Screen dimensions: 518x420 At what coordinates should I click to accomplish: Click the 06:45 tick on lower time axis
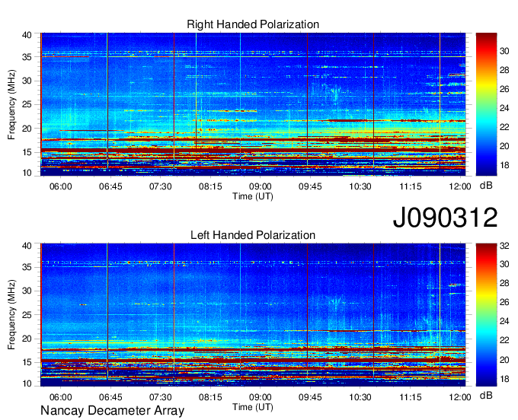[x=110, y=397]
